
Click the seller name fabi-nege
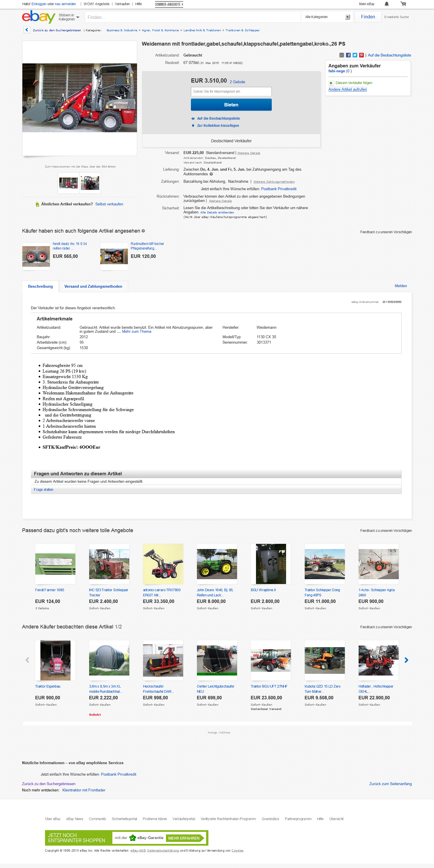(x=337, y=71)
